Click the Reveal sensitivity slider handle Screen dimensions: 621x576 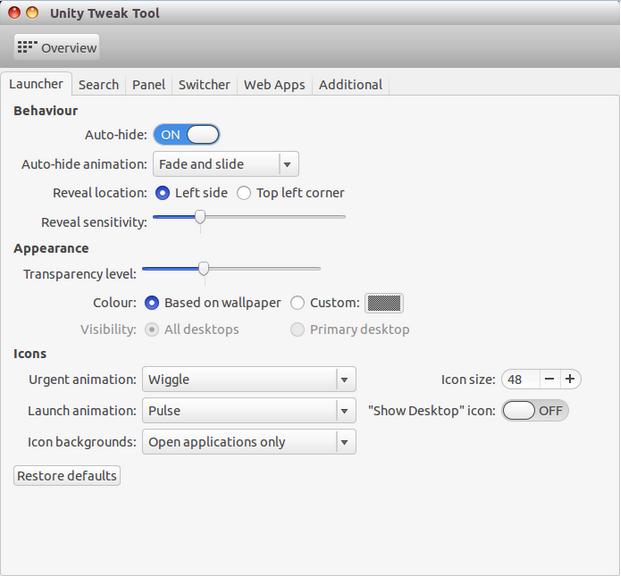[200, 216]
